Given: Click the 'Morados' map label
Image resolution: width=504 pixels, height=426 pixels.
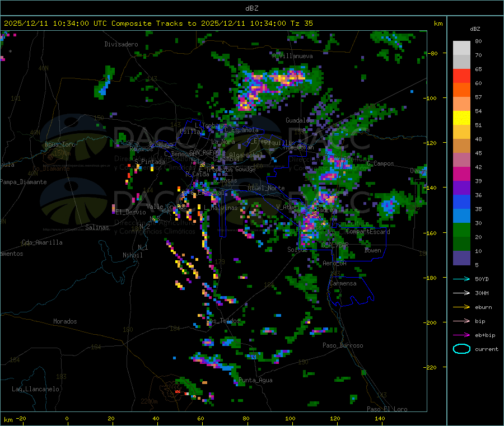Looking at the screenshot, I should point(65,321).
